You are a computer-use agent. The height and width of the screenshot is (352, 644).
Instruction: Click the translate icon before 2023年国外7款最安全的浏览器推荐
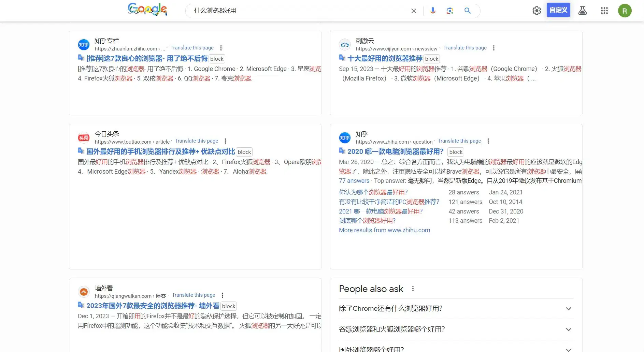click(81, 305)
